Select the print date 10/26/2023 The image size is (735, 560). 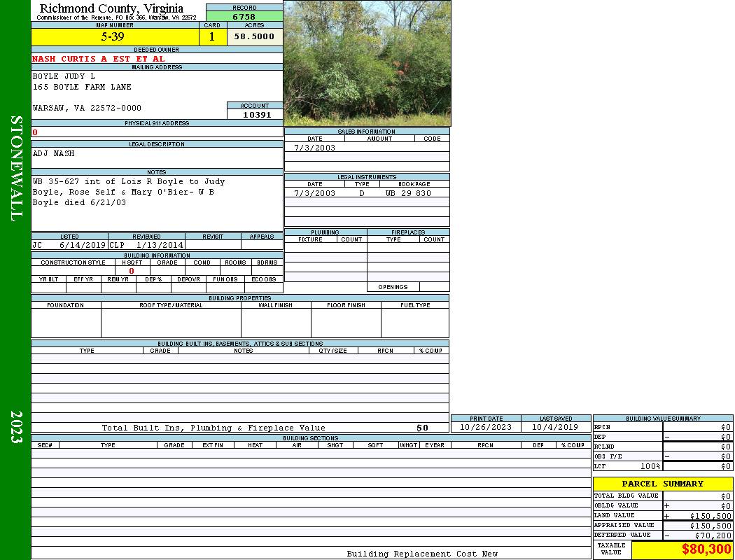point(485,427)
